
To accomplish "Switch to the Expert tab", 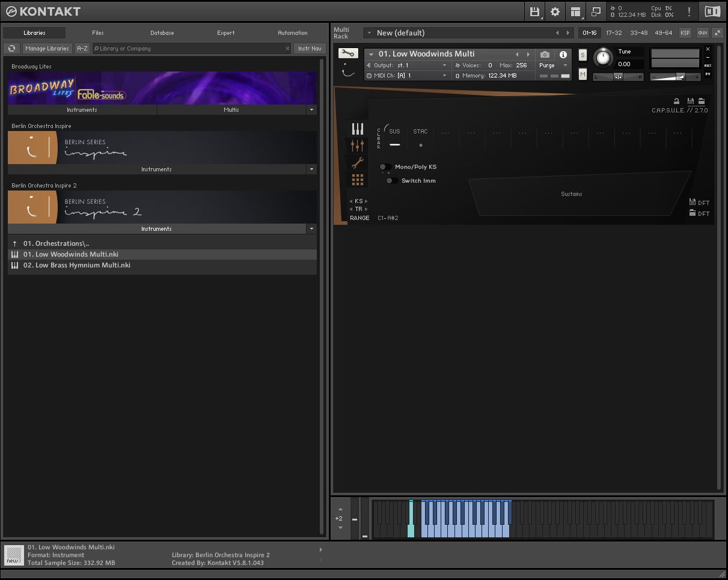I will click(226, 33).
